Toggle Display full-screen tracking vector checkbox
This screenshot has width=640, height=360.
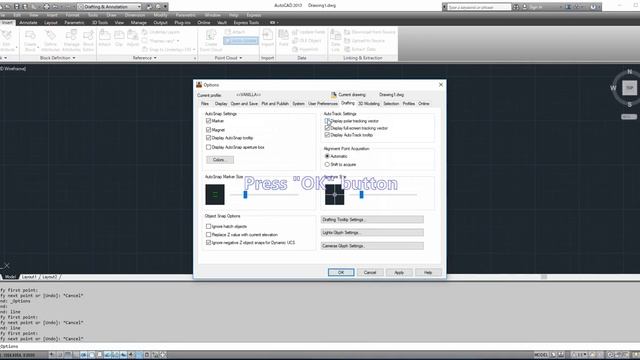pos(327,128)
